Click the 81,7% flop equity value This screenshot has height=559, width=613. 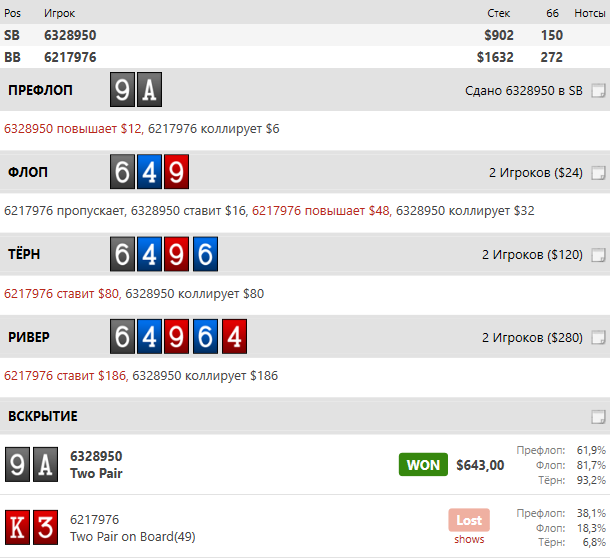click(591, 465)
